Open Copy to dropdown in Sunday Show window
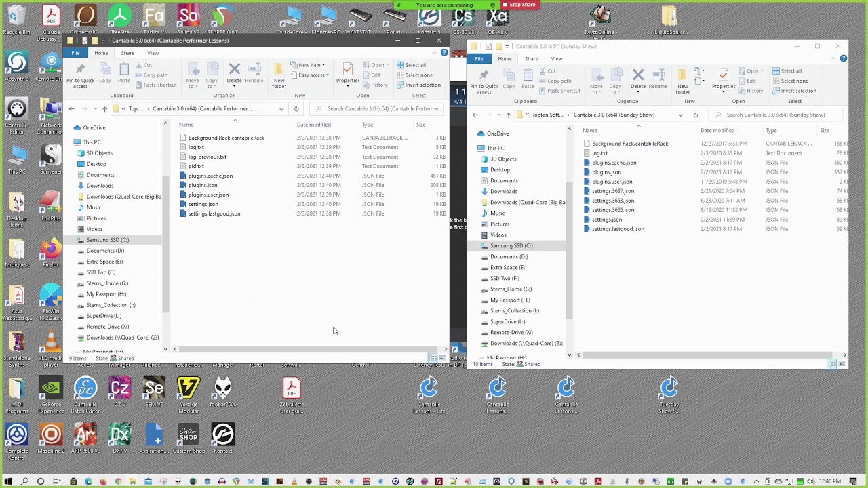 point(615,81)
